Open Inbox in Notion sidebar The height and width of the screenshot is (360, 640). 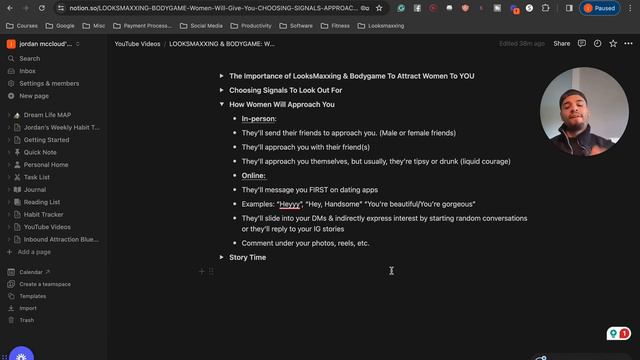coord(27,71)
